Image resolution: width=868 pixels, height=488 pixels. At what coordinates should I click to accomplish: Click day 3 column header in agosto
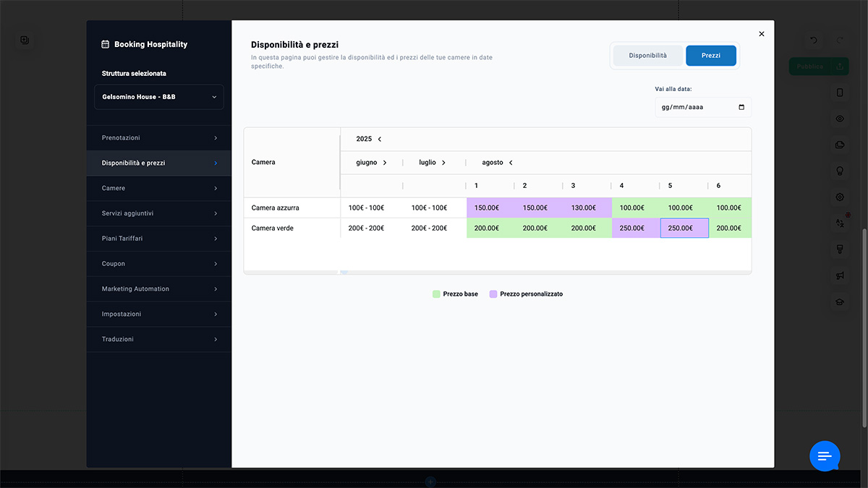click(x=574, y=186)
